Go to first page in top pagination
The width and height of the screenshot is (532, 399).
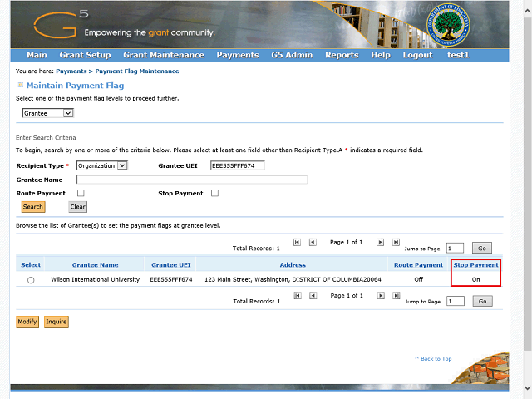coord(297,243)
